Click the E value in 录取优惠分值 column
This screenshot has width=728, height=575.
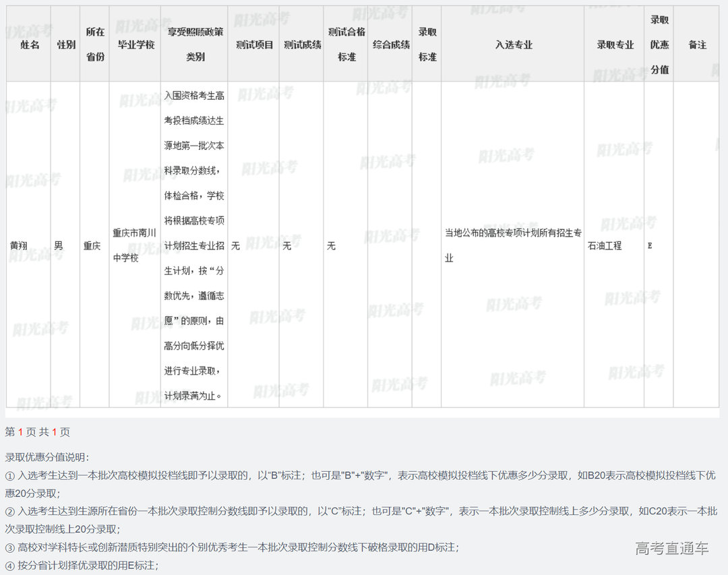[x=650, y=246]
